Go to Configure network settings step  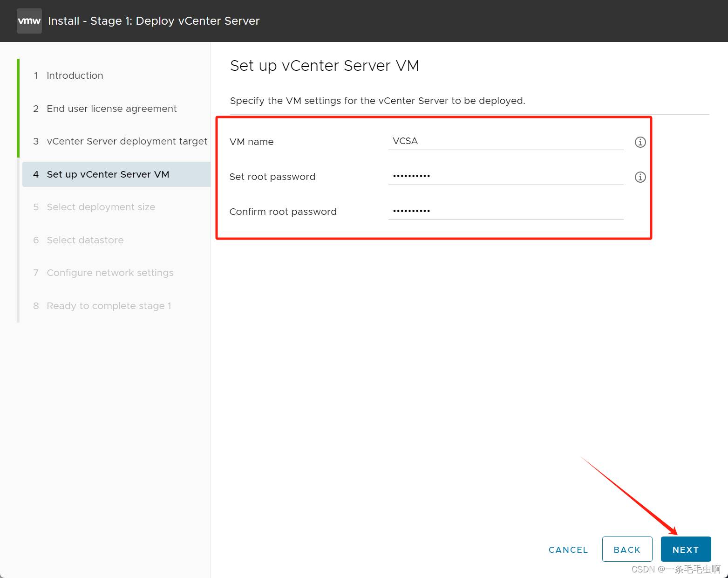click(110, 273)
